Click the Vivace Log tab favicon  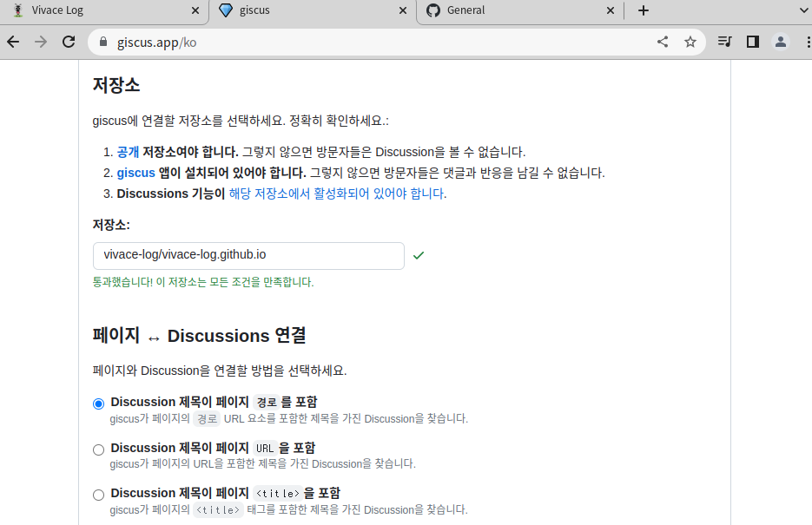click(x=18, y=10)
